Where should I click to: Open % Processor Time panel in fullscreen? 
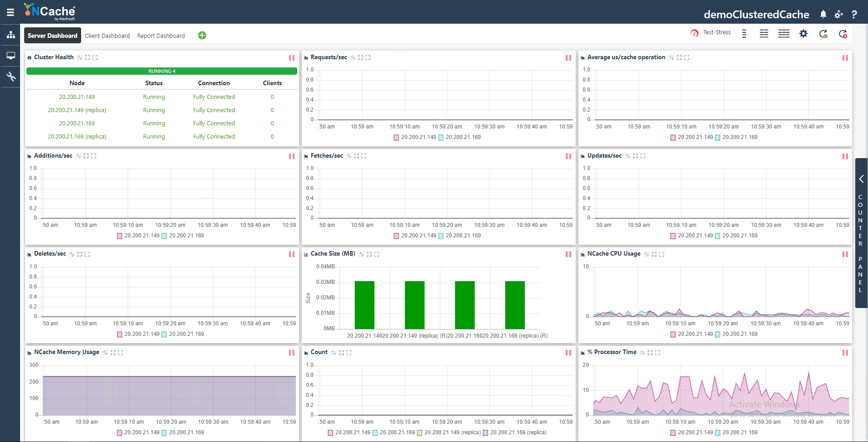point(657,353)
